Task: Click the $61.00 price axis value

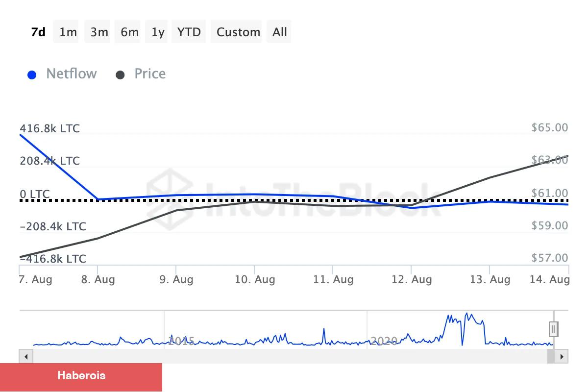Action: click(550, 194)
